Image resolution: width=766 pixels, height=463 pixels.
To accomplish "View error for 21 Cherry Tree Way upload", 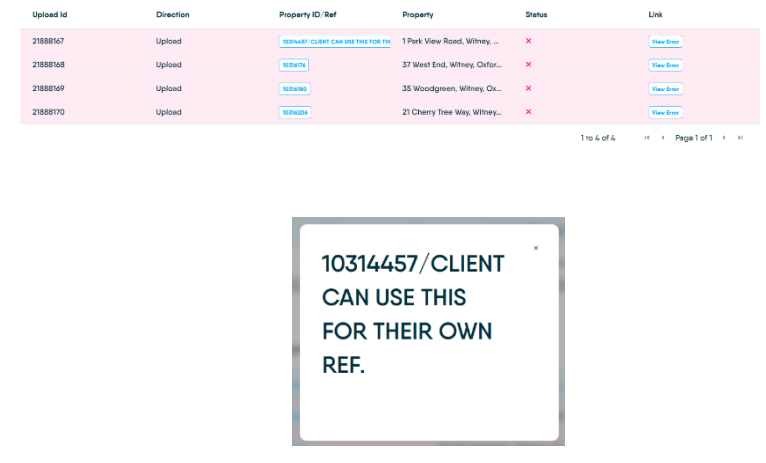I will (x=665, y=113).
